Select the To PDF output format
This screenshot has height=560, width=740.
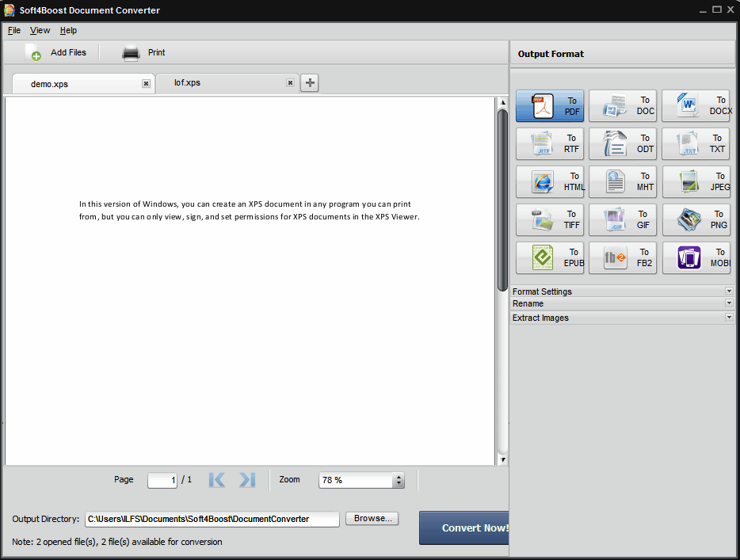(x=549, y=106)
